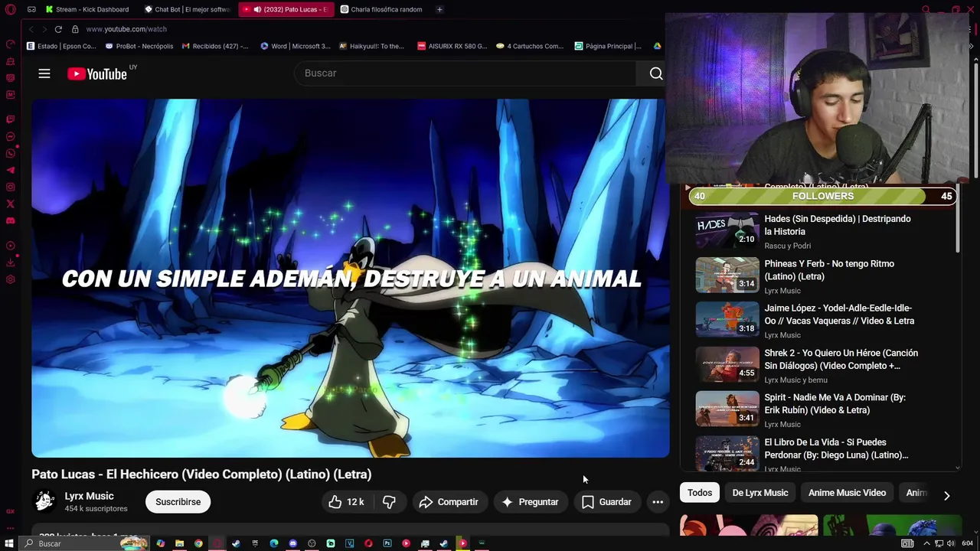This screenshot has width=980, height=551.
Task: Select the Anime Music Video chip
Action: coord(847,494)
